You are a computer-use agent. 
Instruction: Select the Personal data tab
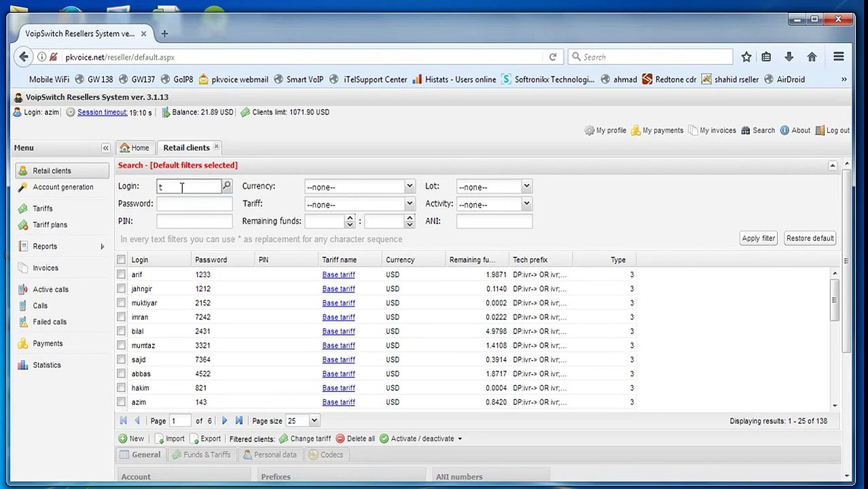click(270, 455)
